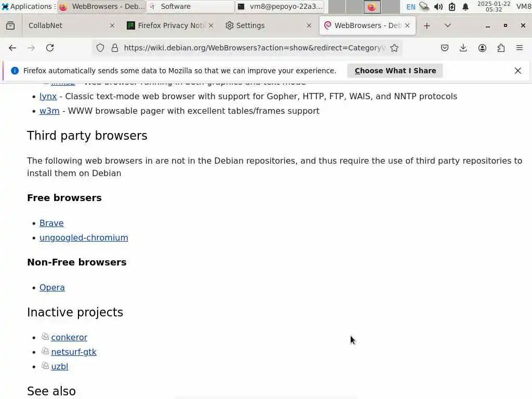Open the netsurf-gtk package link
Screen dimensions: 532x399
74,352
